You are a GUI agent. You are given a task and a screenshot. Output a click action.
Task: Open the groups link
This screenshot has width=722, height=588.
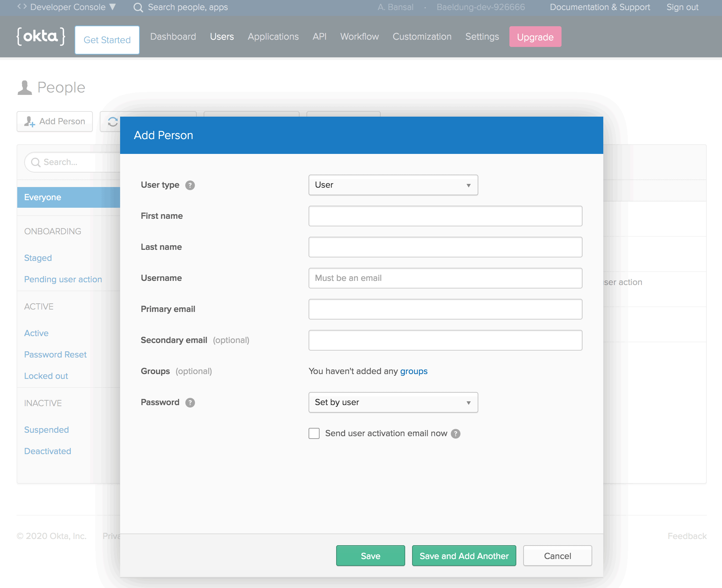(414, 371)
